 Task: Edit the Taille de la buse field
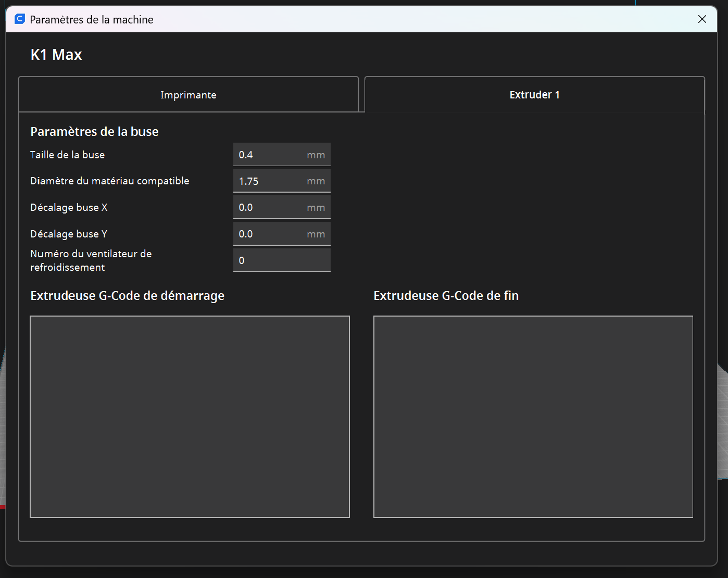(282, 155)
